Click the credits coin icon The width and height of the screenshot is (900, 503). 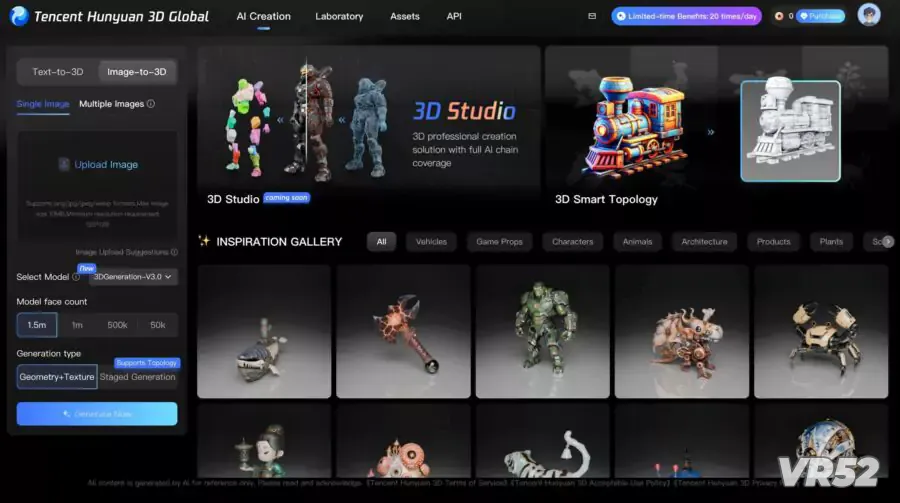click(x=778, y=16)
